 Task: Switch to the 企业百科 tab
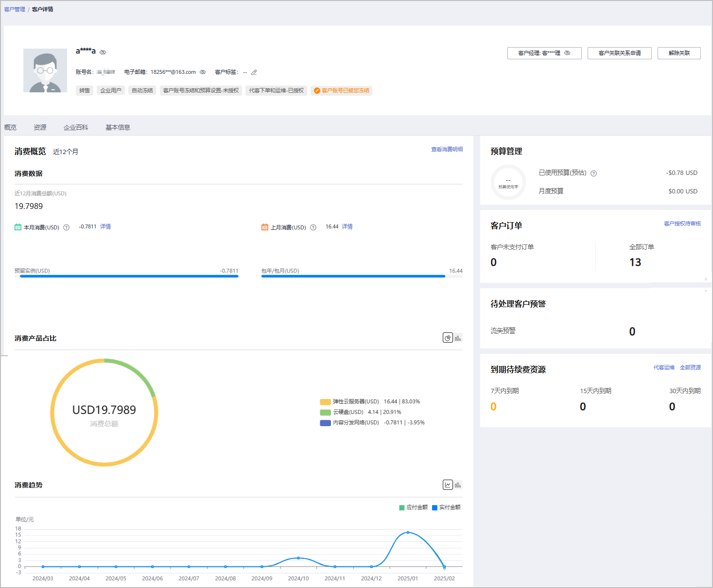point(76,127)
